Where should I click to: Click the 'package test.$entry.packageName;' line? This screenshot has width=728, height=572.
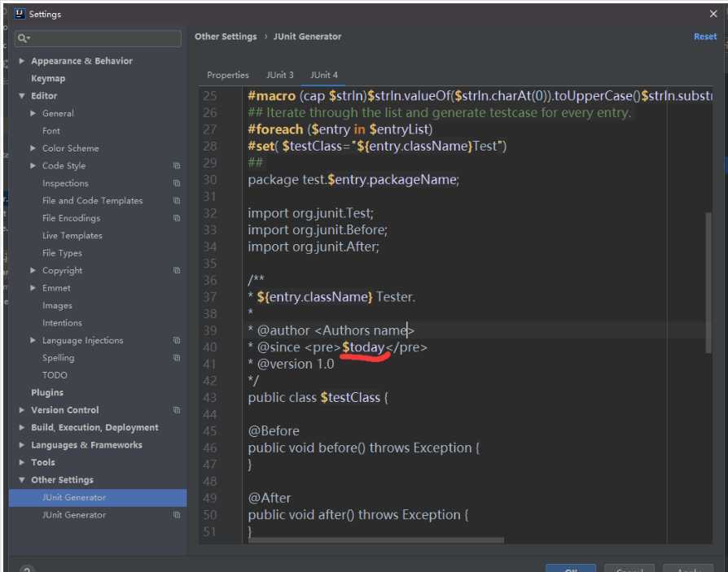pos(353,180)
